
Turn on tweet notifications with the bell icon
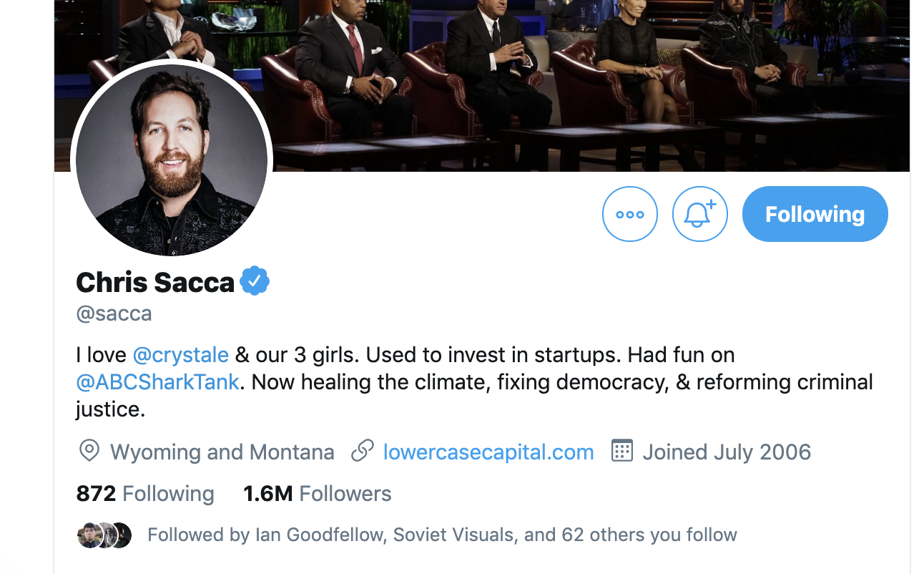click(699, 214)
